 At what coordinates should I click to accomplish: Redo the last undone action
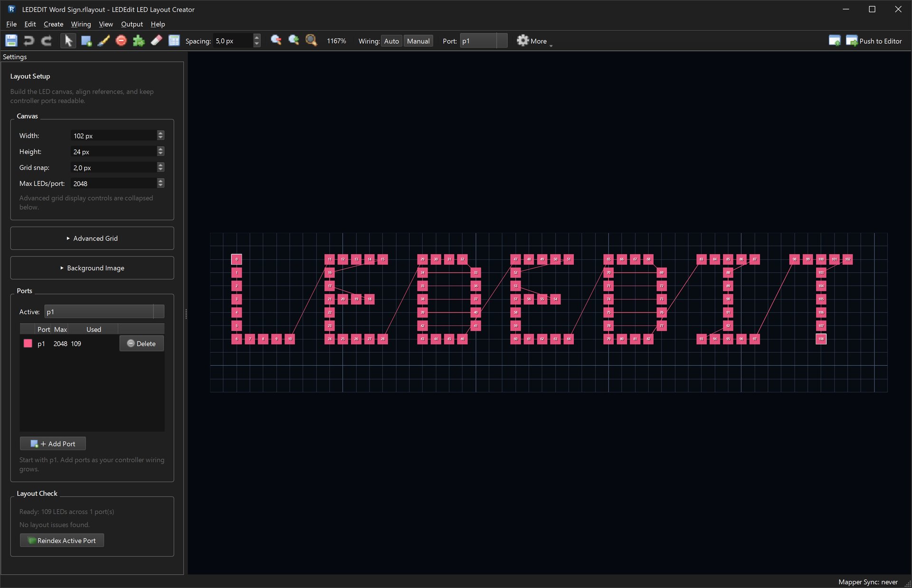[47, 41]
